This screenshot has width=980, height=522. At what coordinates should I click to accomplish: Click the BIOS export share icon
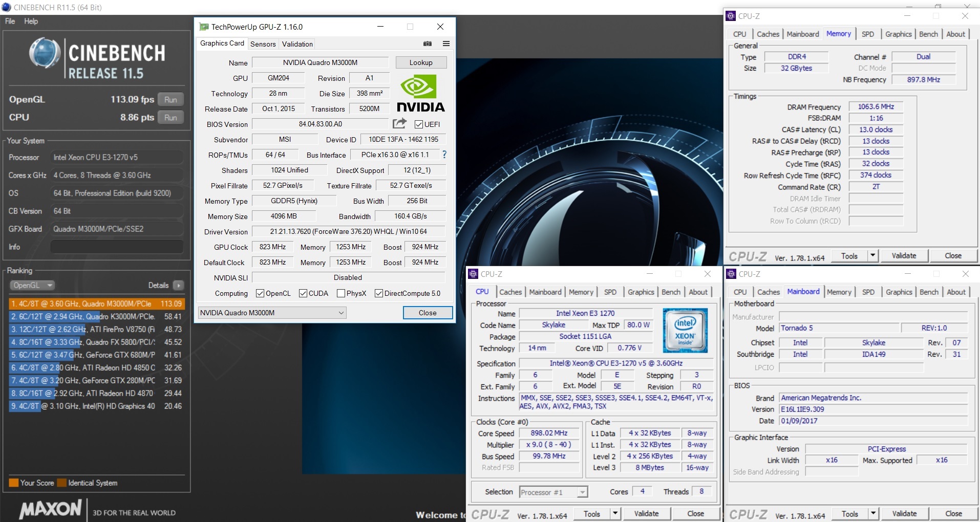(399, 124)
